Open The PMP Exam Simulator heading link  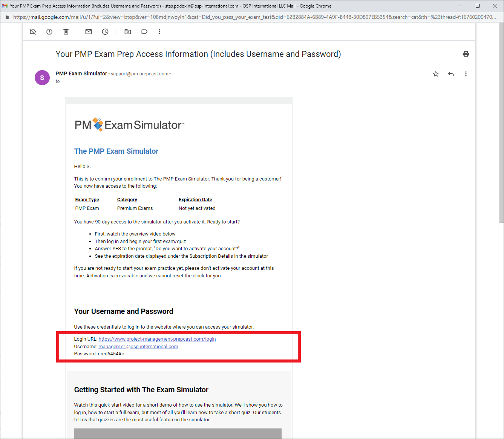point(116,151)
